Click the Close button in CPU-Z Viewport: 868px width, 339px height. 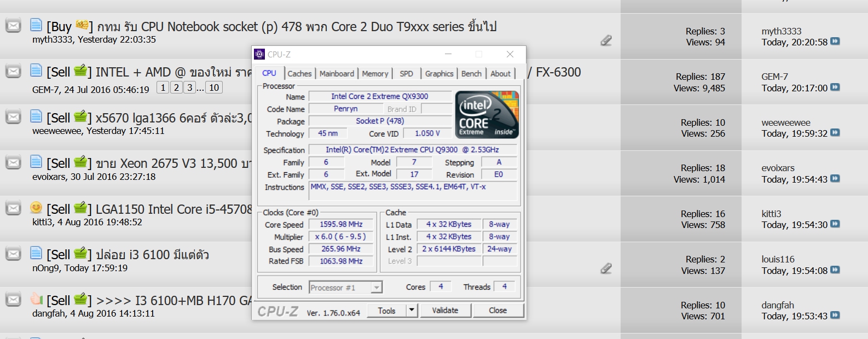(x=497, y=311)
